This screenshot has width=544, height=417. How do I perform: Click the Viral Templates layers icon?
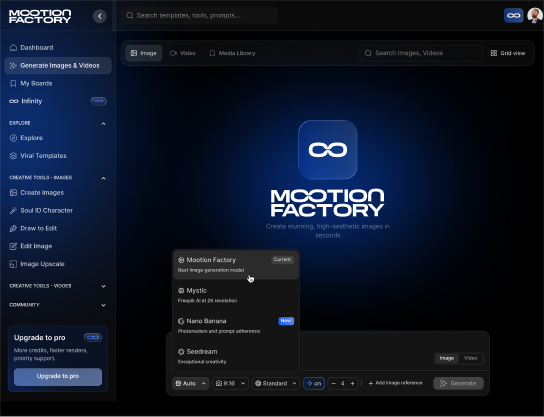[x=13, y=156]
